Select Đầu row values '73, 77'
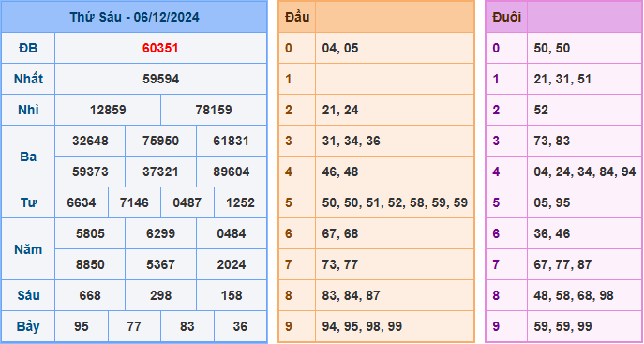 point(340,264)
